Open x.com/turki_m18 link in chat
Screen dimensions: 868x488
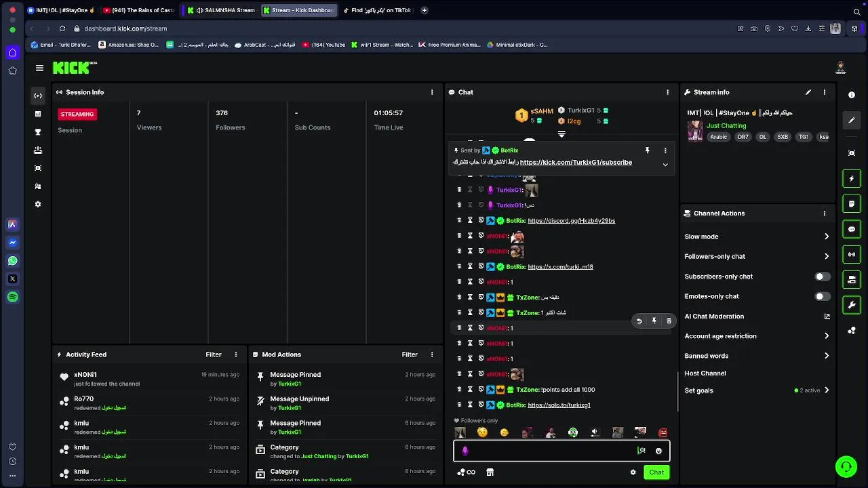(560, 267)
